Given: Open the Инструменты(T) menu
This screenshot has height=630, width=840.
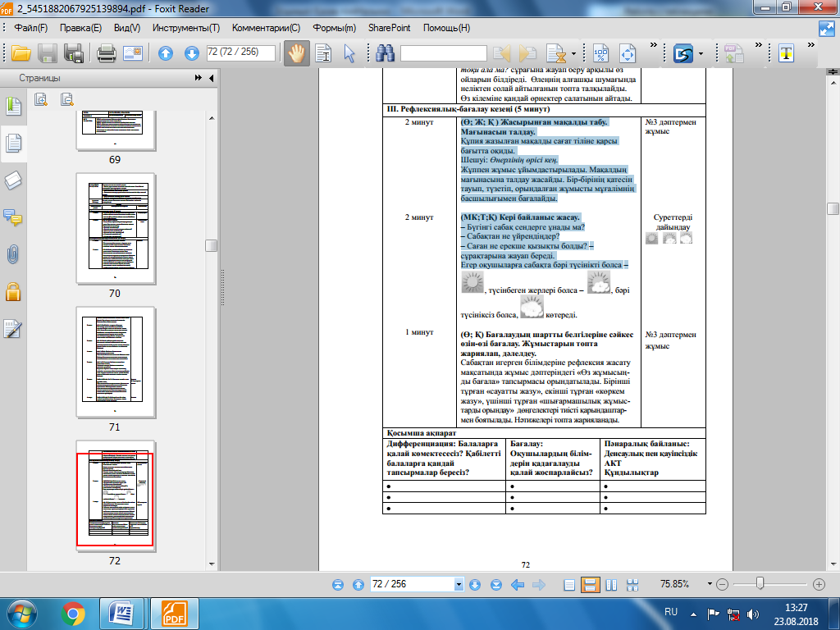Looking at the screenshot, I should click(186, 28).
